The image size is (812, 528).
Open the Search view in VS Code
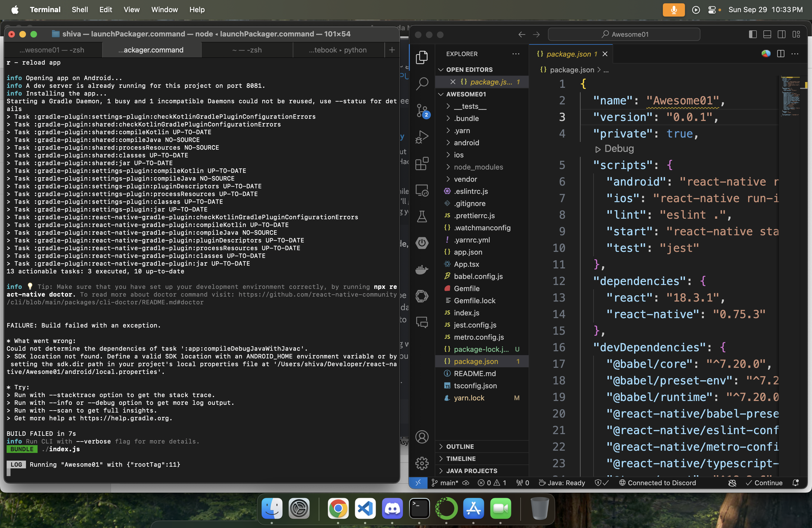[x=422, y=83]
